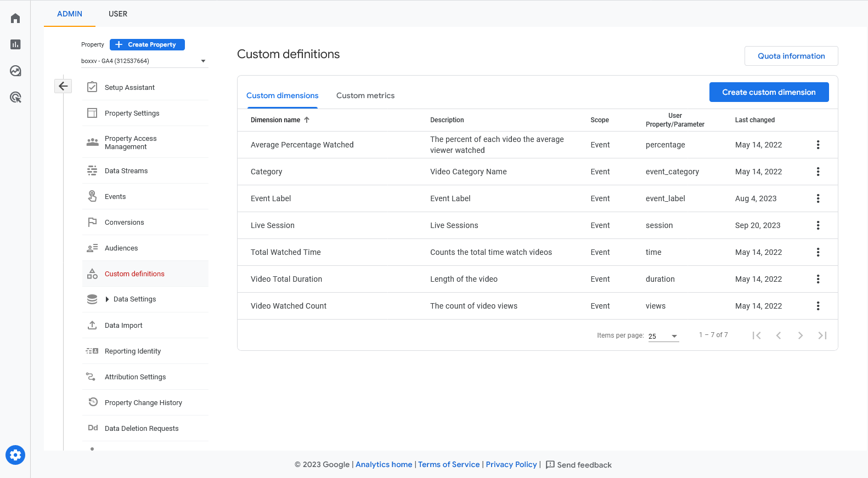Click the Create custom dimension button

pyautogui.click(x=769, y=92)
